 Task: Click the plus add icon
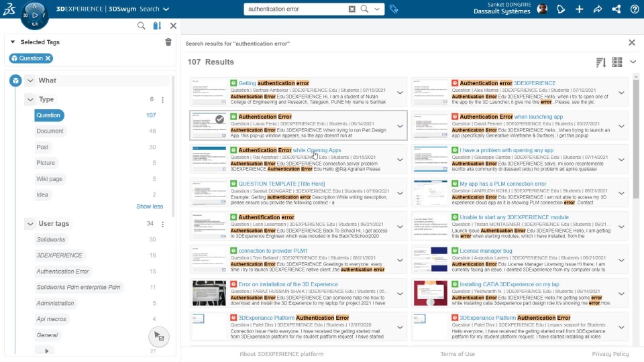579,9
